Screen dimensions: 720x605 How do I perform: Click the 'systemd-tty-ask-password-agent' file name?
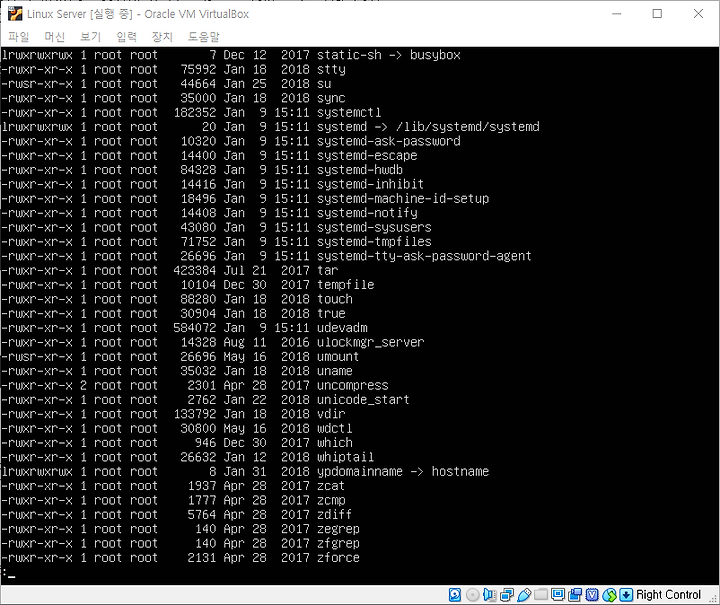[424, 256]
